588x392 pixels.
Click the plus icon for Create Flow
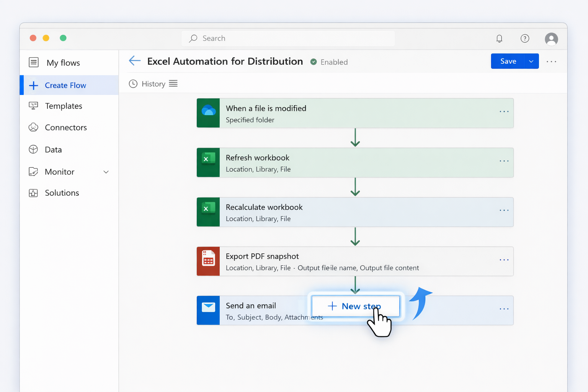34,85
